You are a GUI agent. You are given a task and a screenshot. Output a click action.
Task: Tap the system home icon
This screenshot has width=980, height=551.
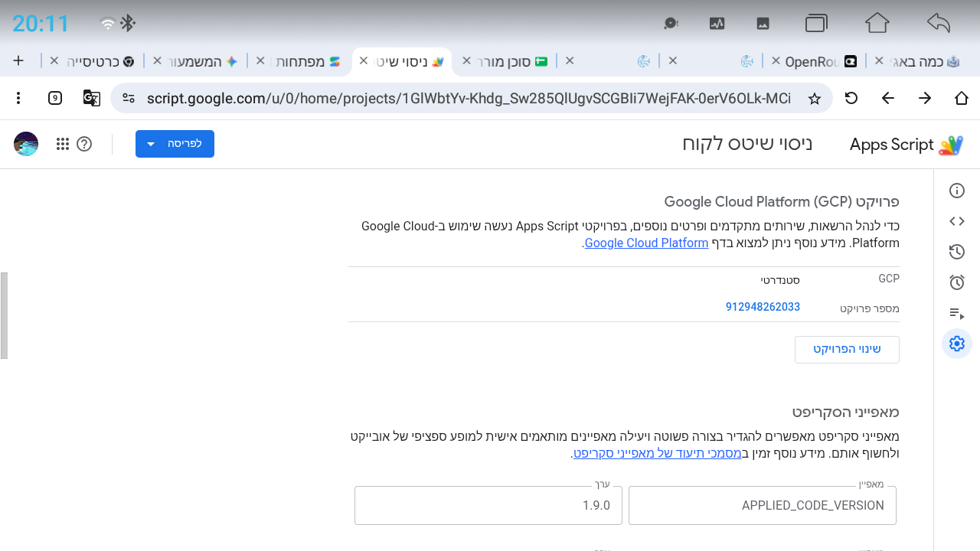[x=877, y=23]
